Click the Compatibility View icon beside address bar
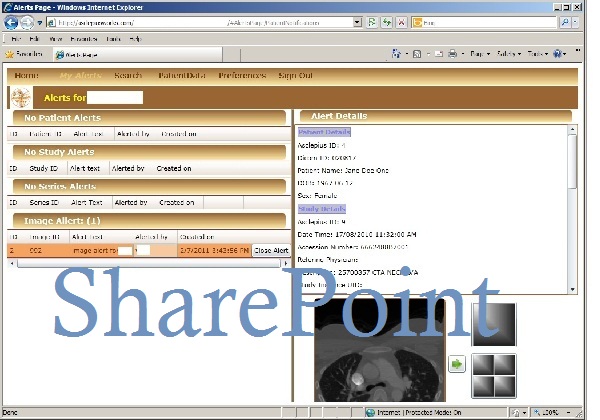 coord(372,23)
